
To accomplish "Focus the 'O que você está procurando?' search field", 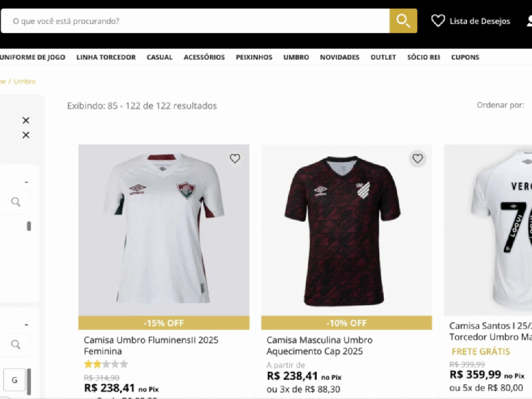I will 195,21.
